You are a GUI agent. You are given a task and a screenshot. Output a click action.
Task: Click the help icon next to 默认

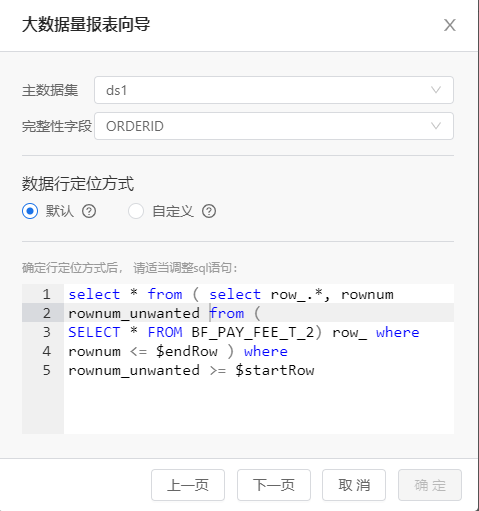click(89, 211)
